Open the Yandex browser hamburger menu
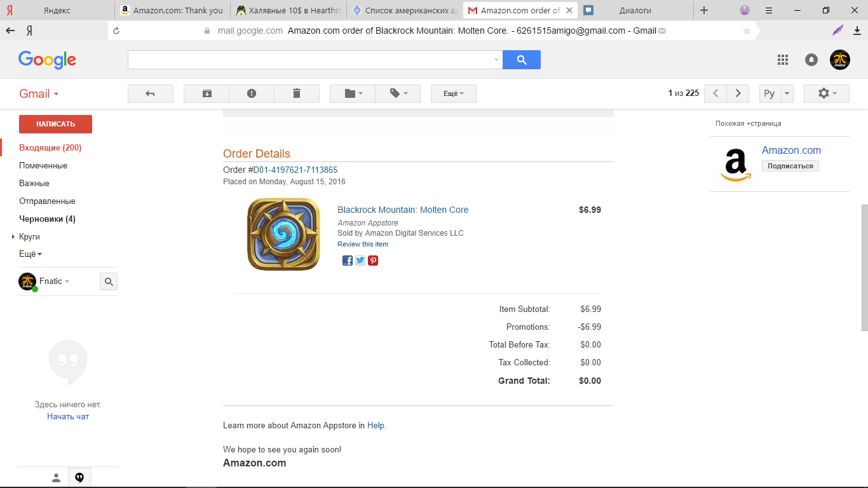 (769, 10)
